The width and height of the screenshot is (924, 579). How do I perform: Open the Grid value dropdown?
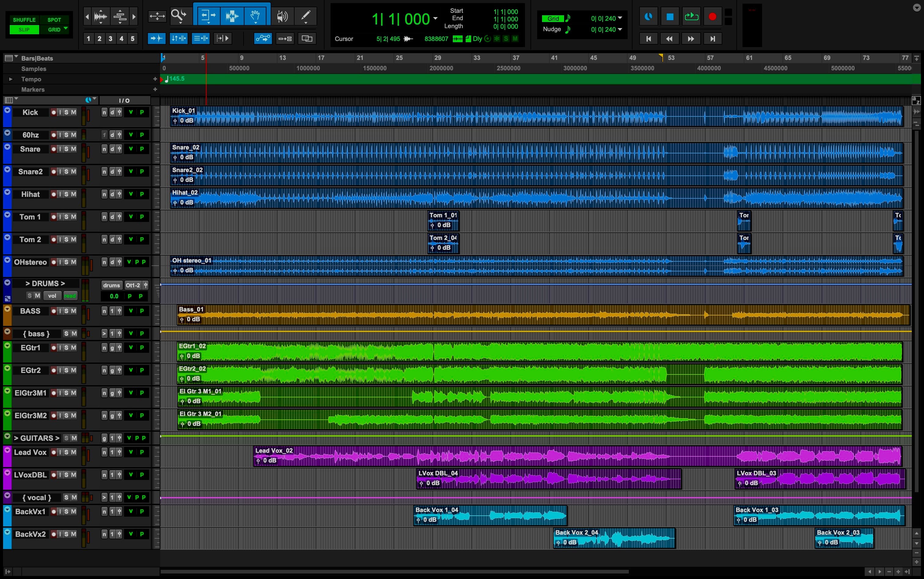coord(620,18)
